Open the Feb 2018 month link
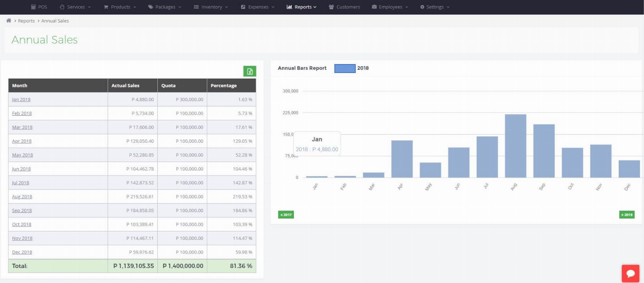 [22, 113]
